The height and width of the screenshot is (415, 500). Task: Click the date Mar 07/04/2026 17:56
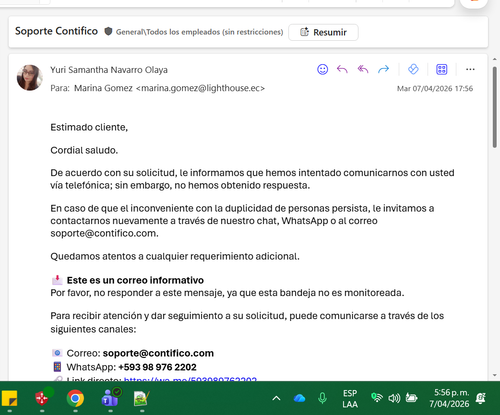[435, 88]
